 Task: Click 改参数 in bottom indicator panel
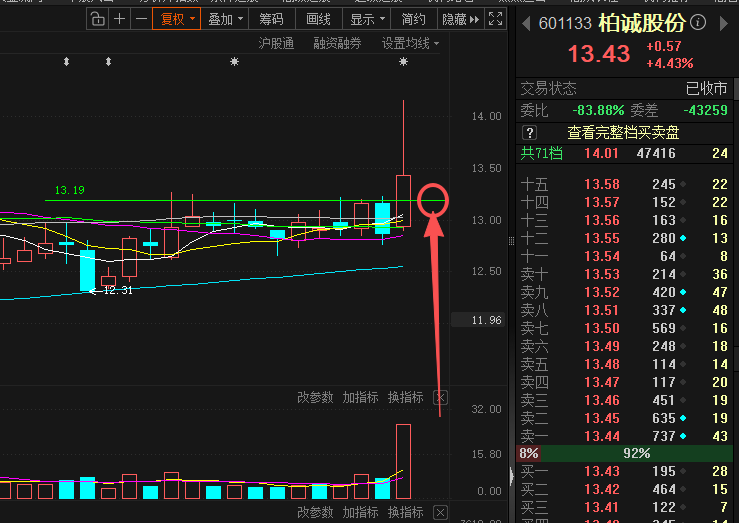click(x=315, y=512)
